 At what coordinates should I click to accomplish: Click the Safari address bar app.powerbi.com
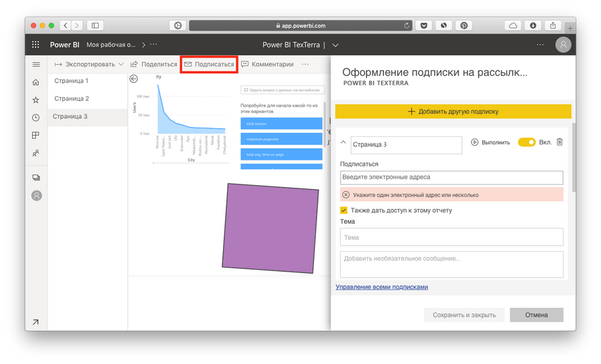(300, 25)
